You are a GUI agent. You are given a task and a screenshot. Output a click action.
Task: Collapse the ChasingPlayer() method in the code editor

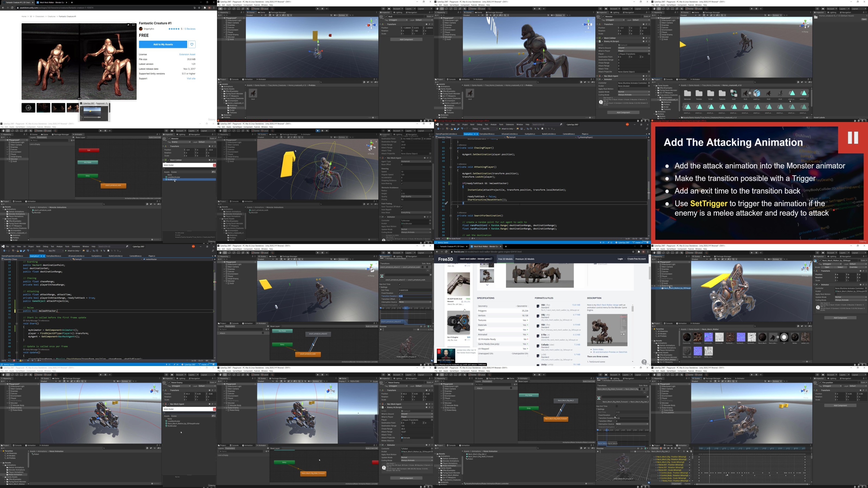pyautogui.click(x=451, y=148)
